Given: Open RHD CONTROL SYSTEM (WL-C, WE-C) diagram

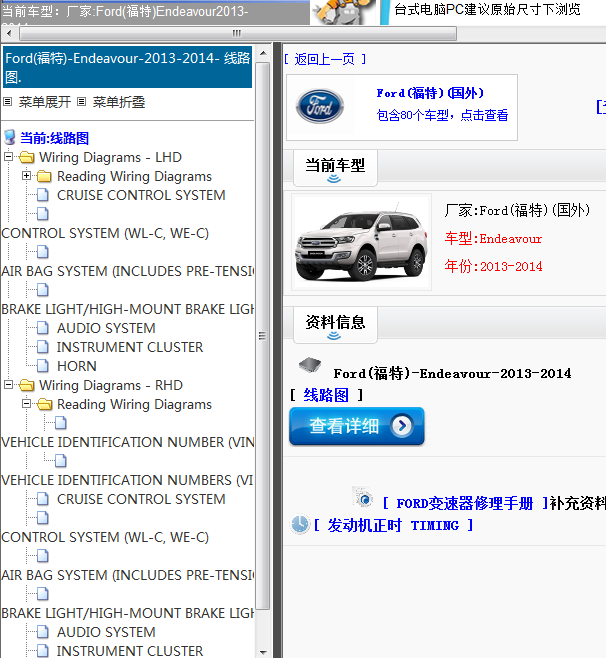Looking at the screenshot, I should point(105,537).
